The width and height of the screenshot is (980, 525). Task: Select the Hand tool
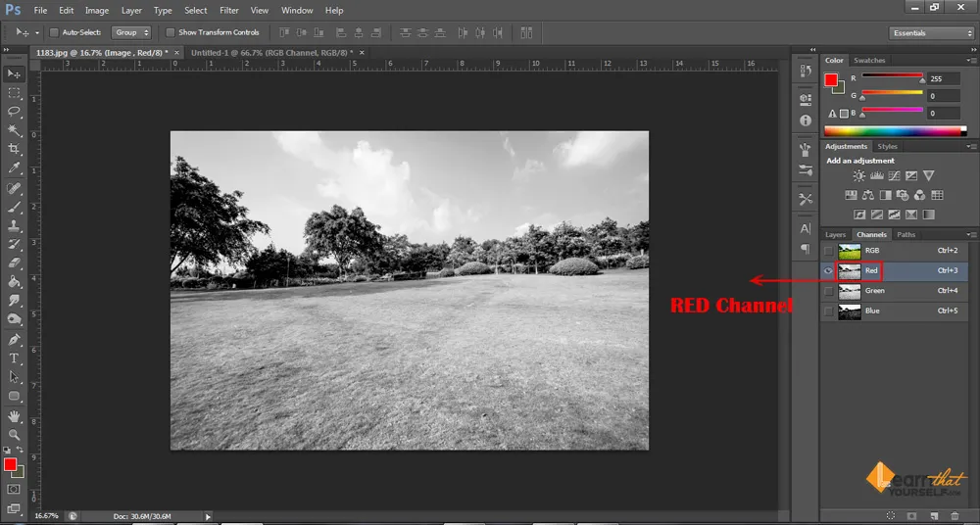pos(15,415)
